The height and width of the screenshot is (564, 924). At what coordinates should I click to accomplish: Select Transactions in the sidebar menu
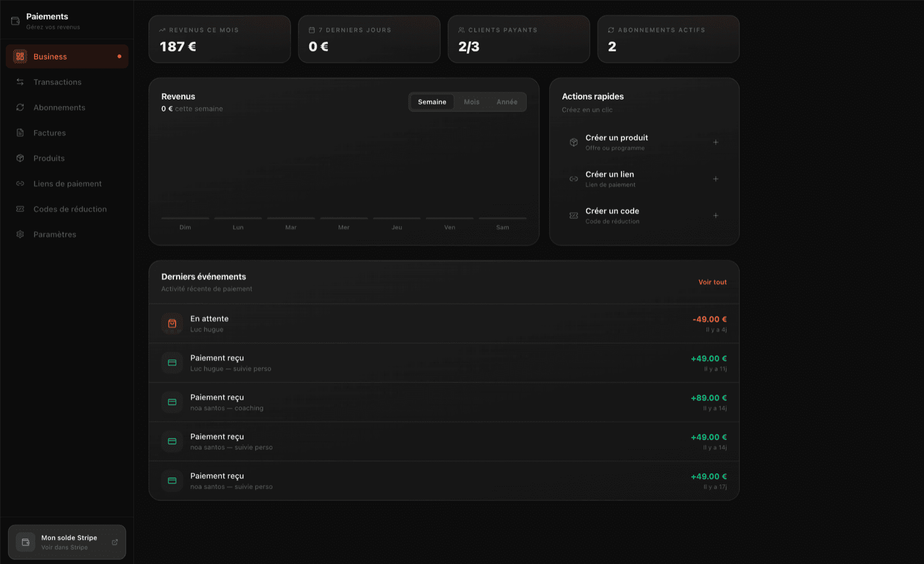57,81
